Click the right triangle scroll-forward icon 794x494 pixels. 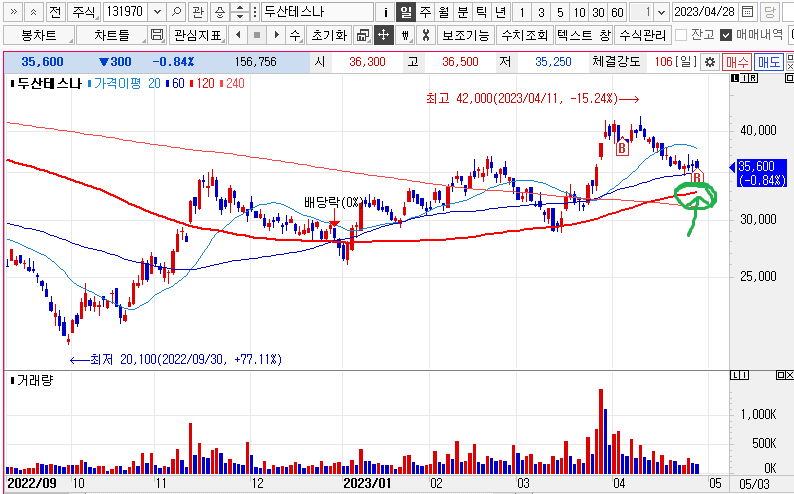pos(276,35)
